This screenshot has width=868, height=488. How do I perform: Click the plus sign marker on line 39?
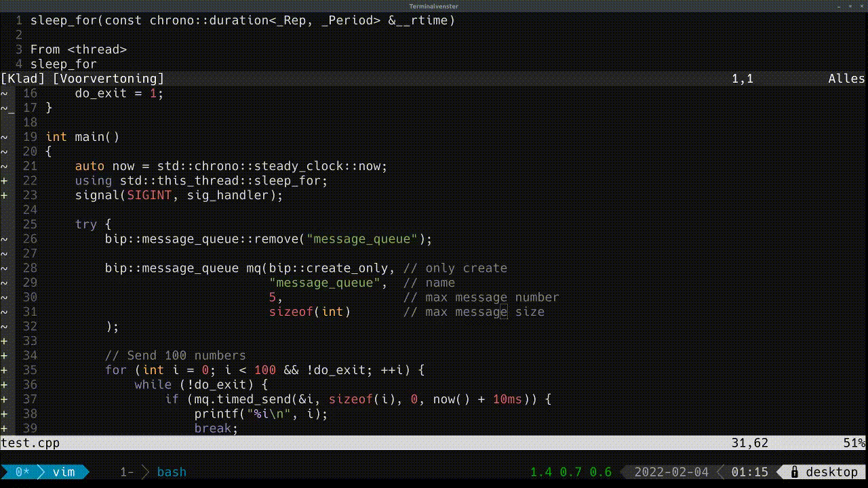point(4,429)
